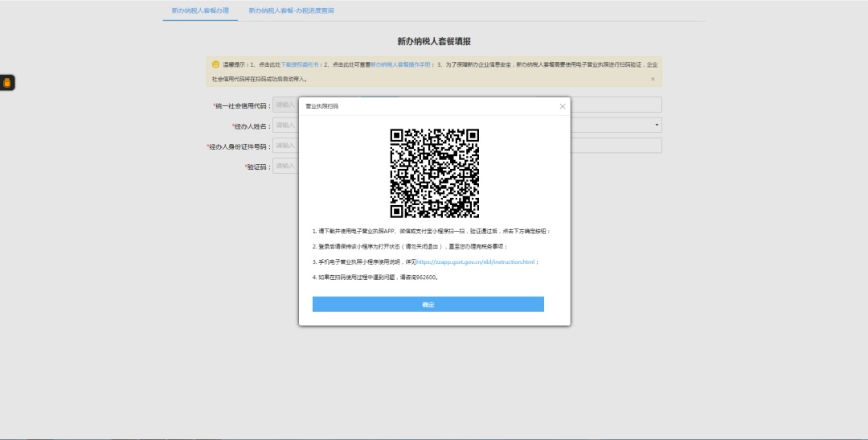
Task: Click the 下载授权委托书 link
Action: (x=301, y=64)
